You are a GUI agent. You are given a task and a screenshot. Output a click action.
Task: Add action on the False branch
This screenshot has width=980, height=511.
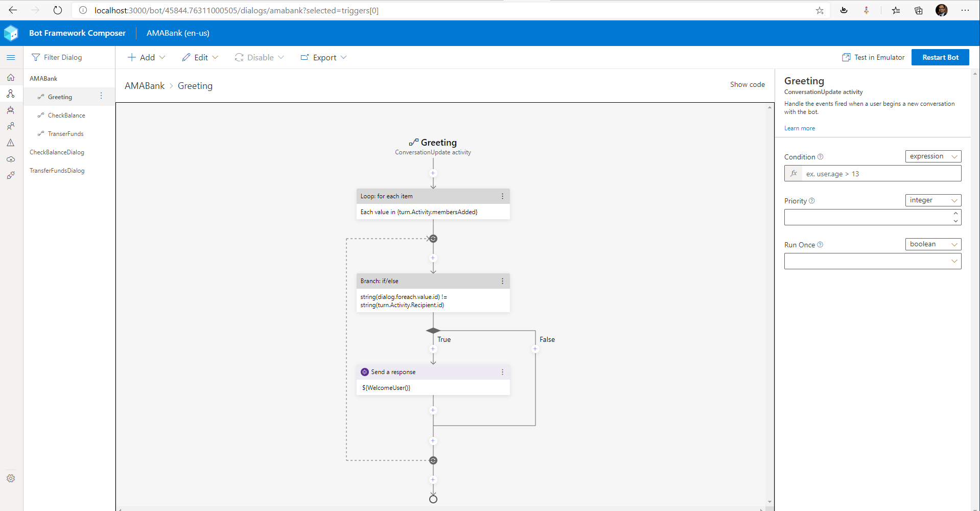(535, 349)
